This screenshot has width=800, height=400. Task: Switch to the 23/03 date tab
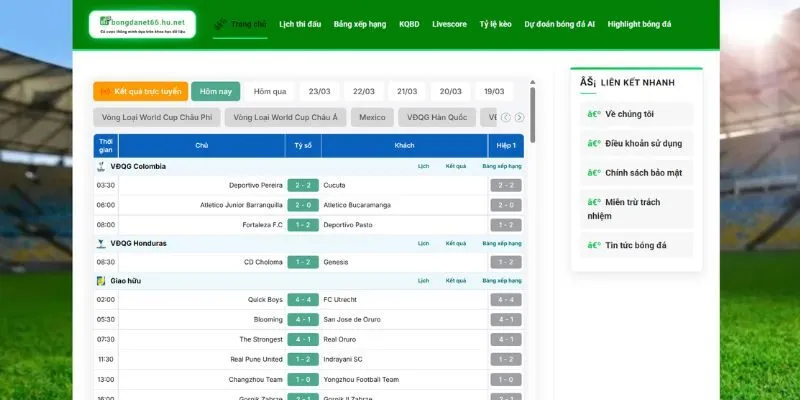pyautogui.click(x=320, y=92)
